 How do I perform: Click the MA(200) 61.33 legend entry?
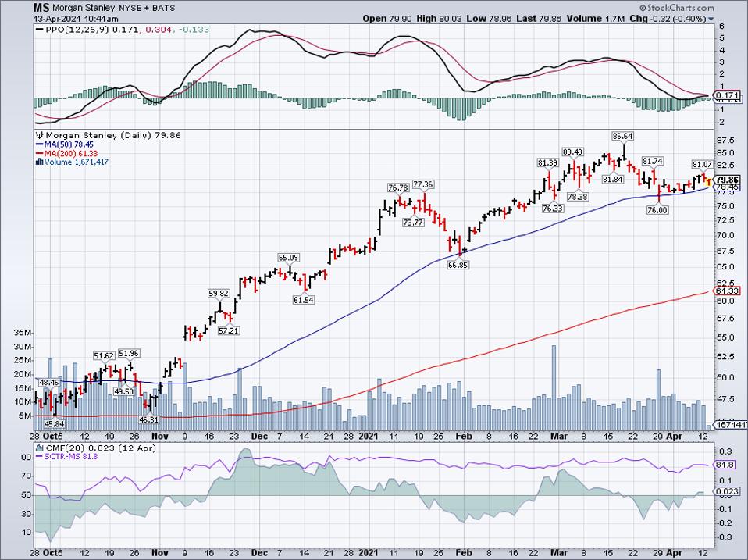click(70, 153)
